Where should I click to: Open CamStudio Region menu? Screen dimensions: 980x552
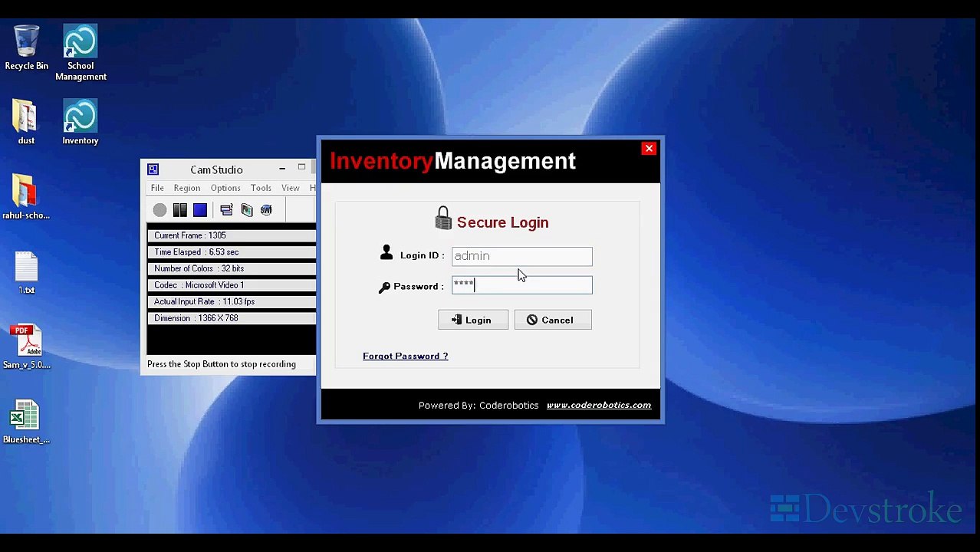pyautogui.click(x=186, y=188)
